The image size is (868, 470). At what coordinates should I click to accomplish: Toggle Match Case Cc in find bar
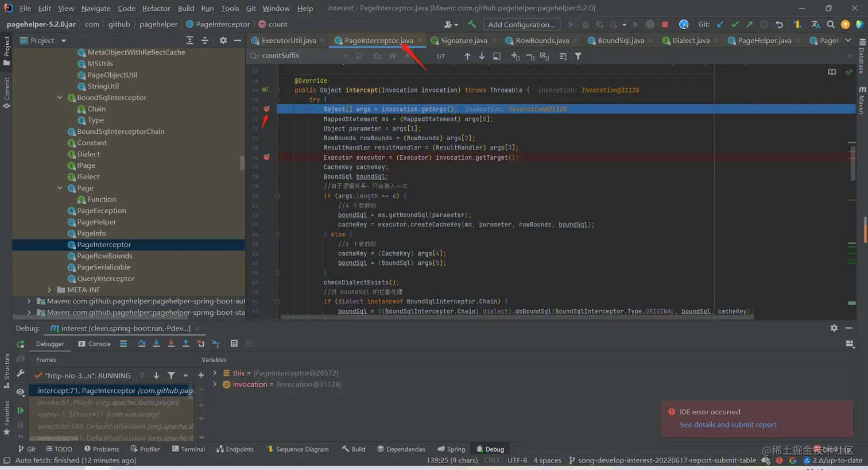click(377, 56)
